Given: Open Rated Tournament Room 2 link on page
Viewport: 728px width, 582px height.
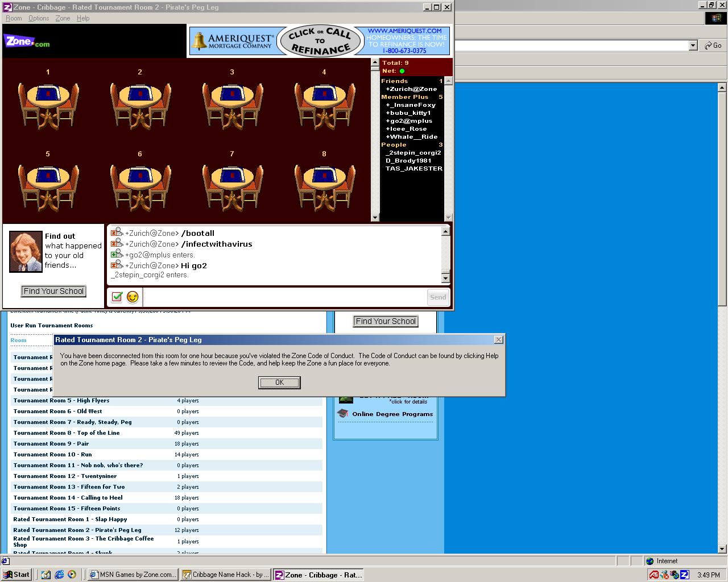Looking at the screenshot, I should 77,530.
